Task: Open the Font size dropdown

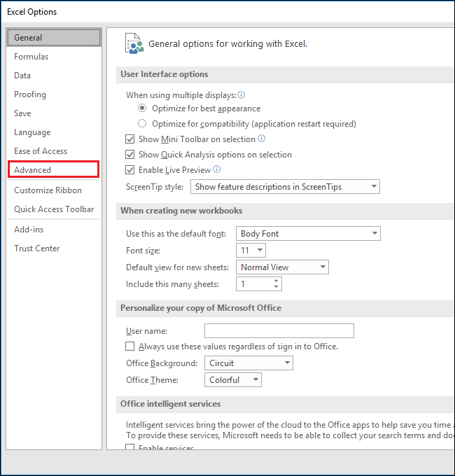Action: click(251, 250)
